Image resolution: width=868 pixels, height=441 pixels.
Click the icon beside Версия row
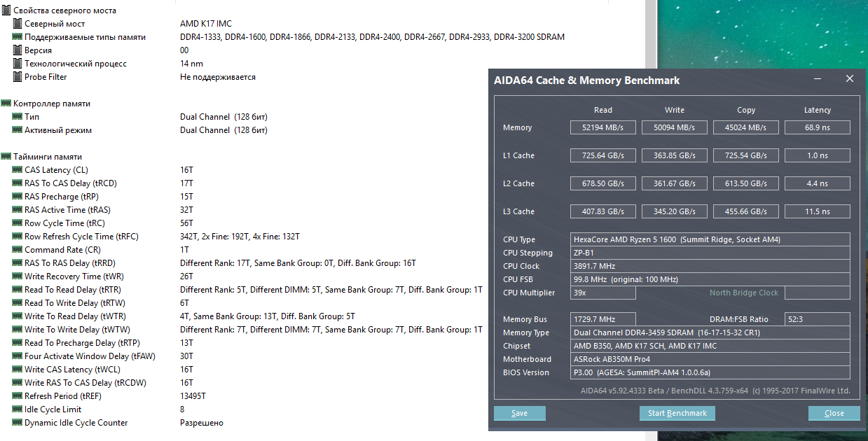point(18,50)
